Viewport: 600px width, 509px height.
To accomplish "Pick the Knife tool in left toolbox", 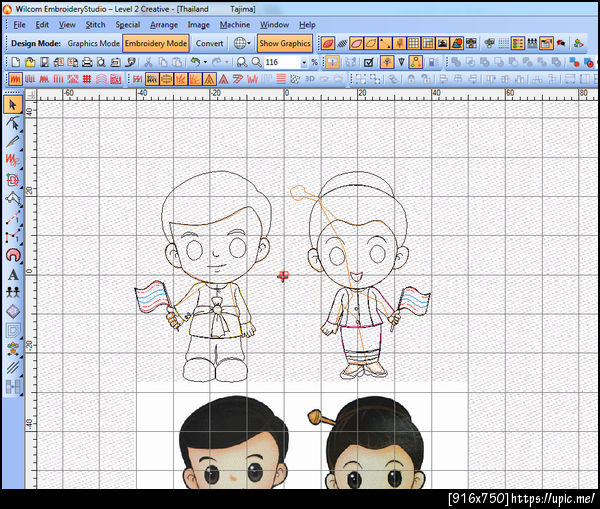I will pyautogui.click(x=13, y=142).
